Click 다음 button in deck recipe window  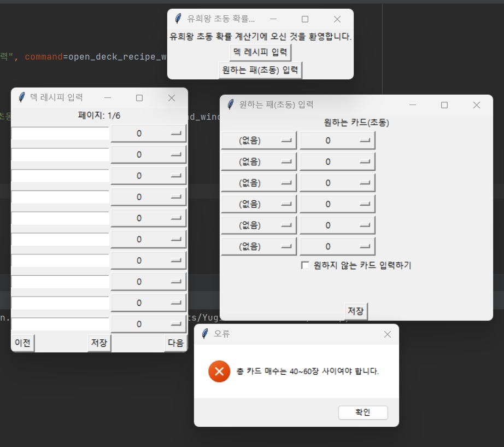pyautogui.click(x=175, y=342)
